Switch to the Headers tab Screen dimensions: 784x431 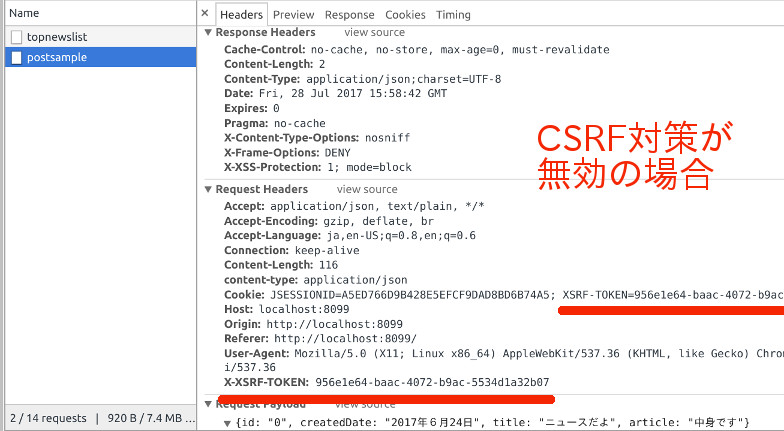pyautogui.click(x=242, y=14)
